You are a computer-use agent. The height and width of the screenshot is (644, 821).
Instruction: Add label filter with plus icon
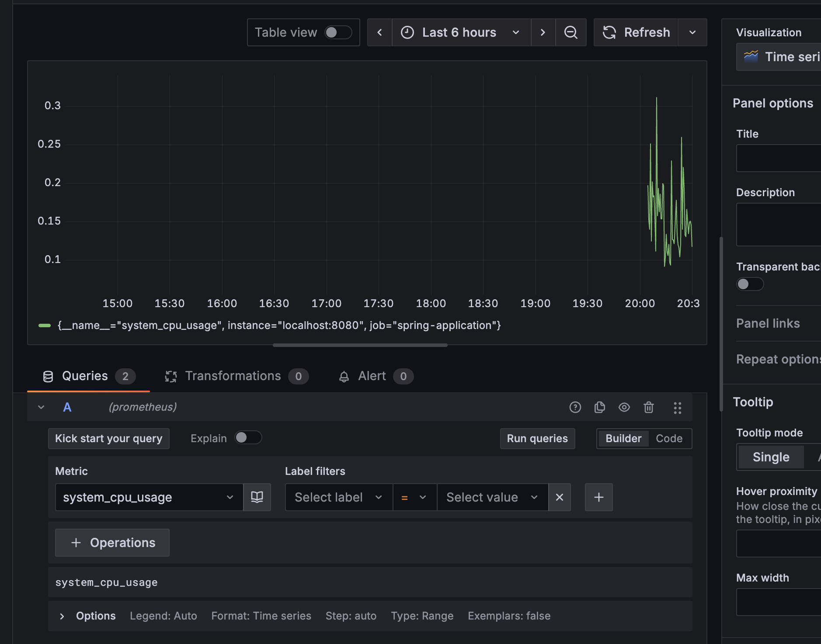(x=599, y=497)
